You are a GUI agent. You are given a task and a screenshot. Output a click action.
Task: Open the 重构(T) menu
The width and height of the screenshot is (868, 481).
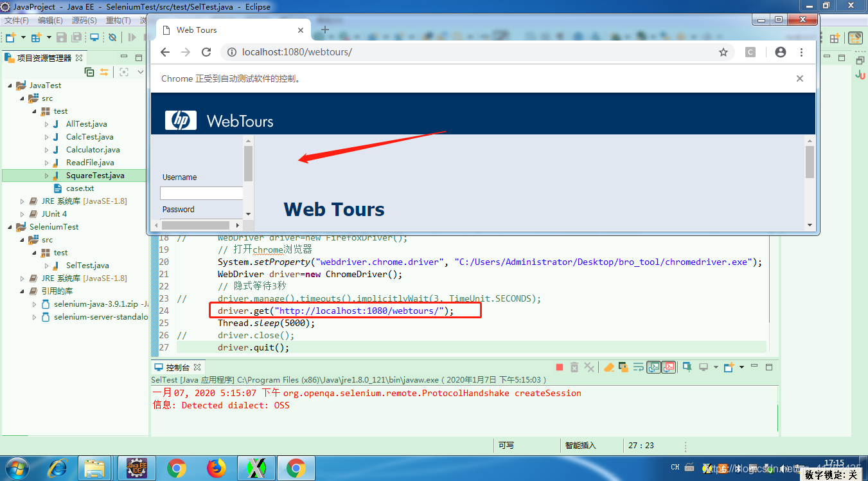(x=118, y=21)
